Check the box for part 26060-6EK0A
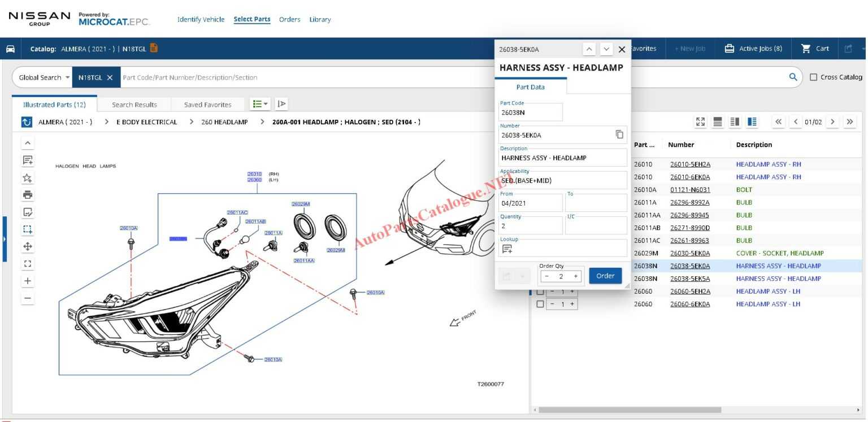Image resolution: width=868 pixels, height=422 pixels. (x=540, y=304)
